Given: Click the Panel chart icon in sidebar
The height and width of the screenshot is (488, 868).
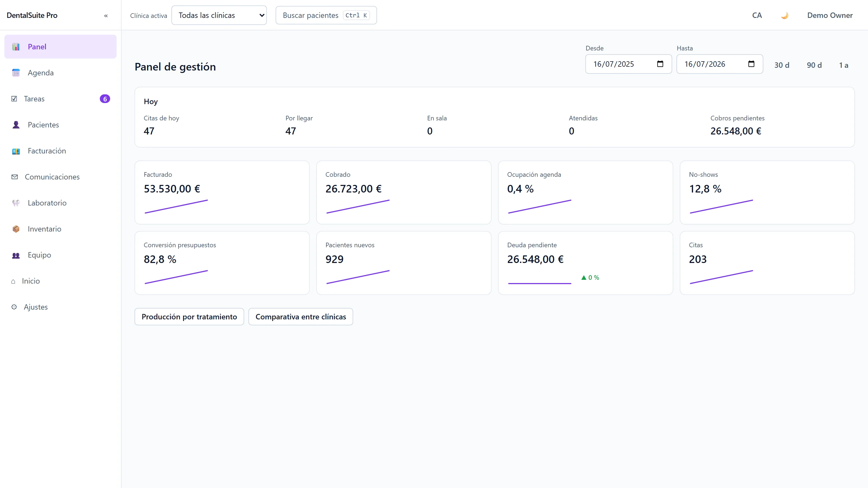Looking at the screenshot, I should pos(16,47).
